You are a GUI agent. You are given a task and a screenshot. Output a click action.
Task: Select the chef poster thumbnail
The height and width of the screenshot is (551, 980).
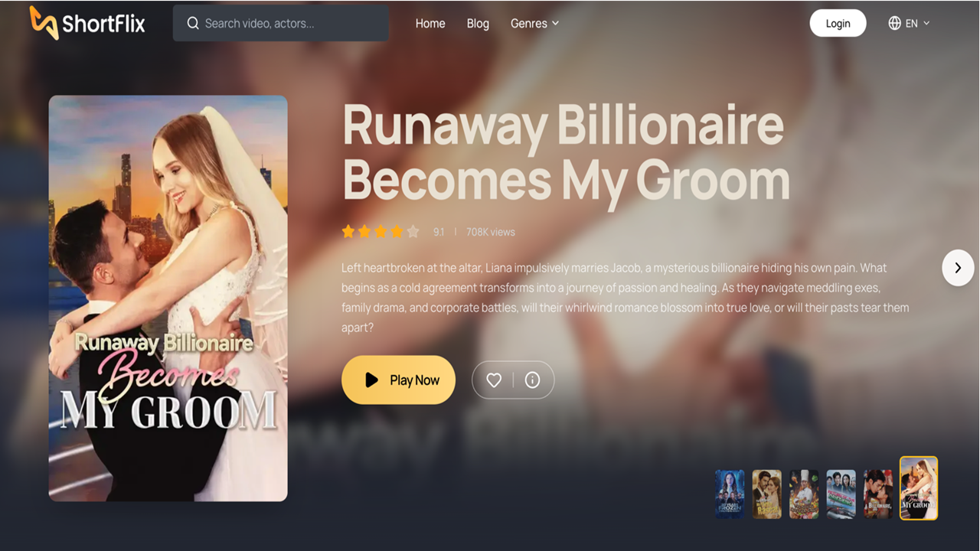click(x=804, y=494)
